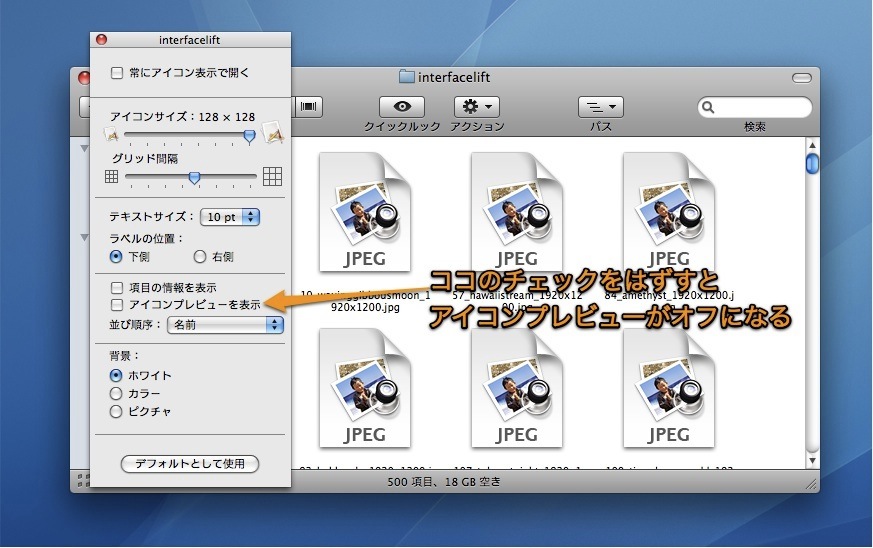
Task: Click the デフォルトとして使用 button
Action: pyautogui.click(x=189, y=464)
